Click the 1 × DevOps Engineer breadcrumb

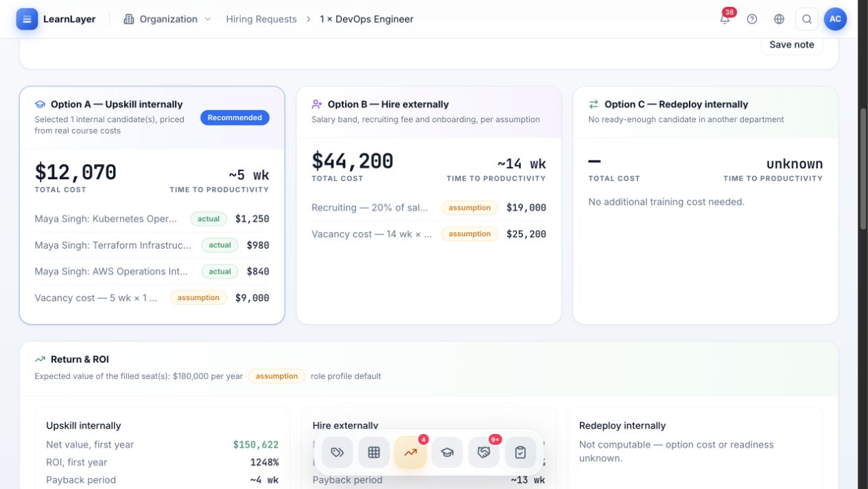[x=366, y=19]
